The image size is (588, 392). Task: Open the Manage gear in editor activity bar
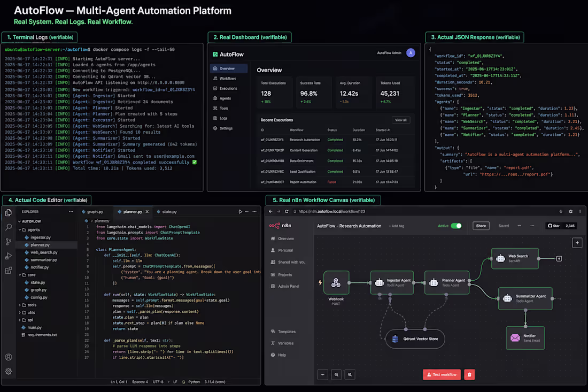pos(8,371)
